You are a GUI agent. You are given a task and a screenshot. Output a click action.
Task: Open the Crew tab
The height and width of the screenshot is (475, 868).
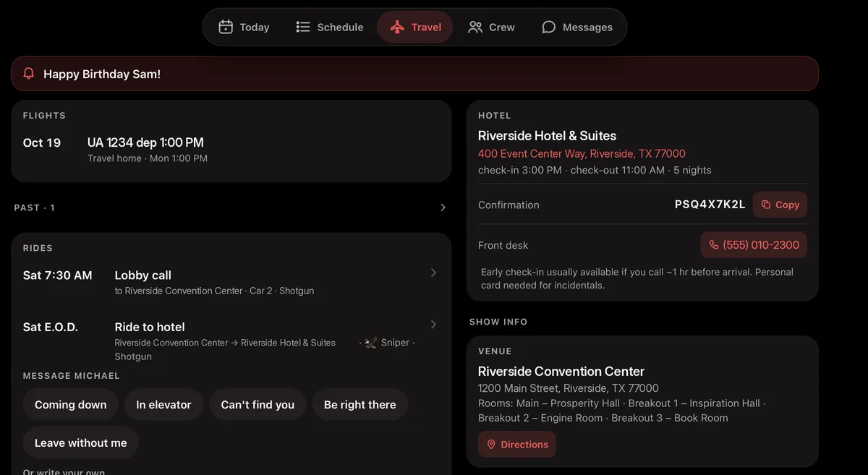pyautogui.click(x=491, y=27)
